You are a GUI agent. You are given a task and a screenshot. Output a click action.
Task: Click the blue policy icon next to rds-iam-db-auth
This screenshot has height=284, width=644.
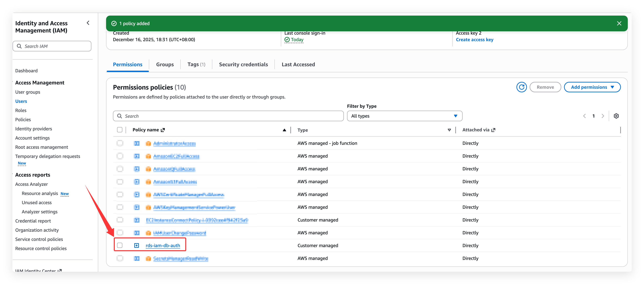pyautogui.click(x=137, y=245)
